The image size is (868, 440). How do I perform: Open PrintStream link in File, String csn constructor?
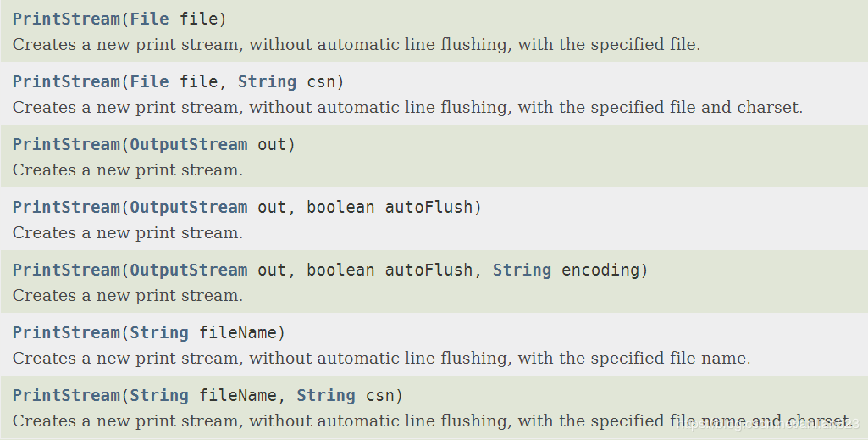(66, 81)
